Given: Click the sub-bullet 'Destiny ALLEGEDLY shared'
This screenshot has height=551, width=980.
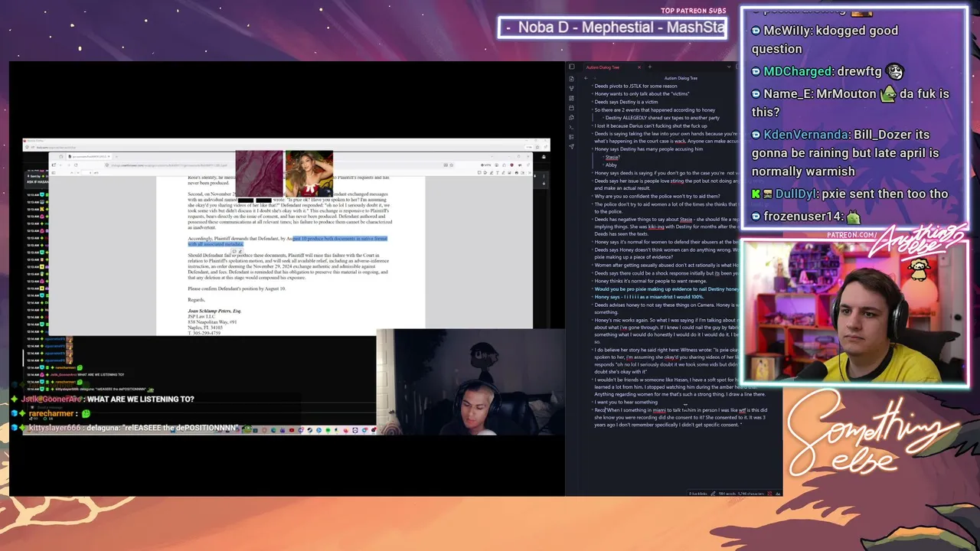Looking at the screenshot, I should 661,118.
